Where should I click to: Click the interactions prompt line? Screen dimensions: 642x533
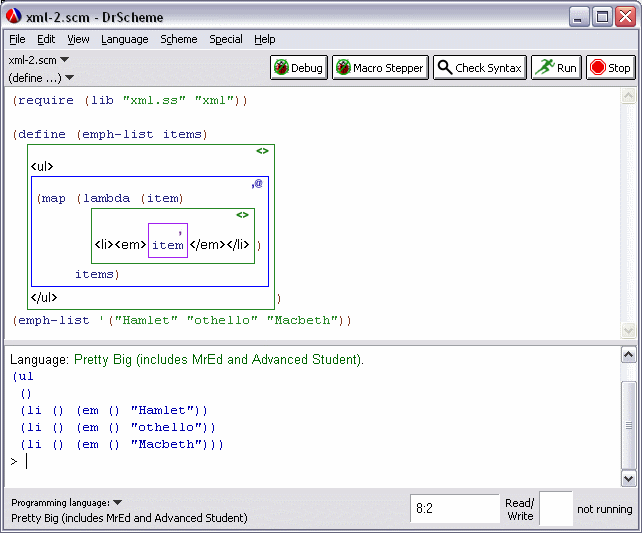coord(311,461)
